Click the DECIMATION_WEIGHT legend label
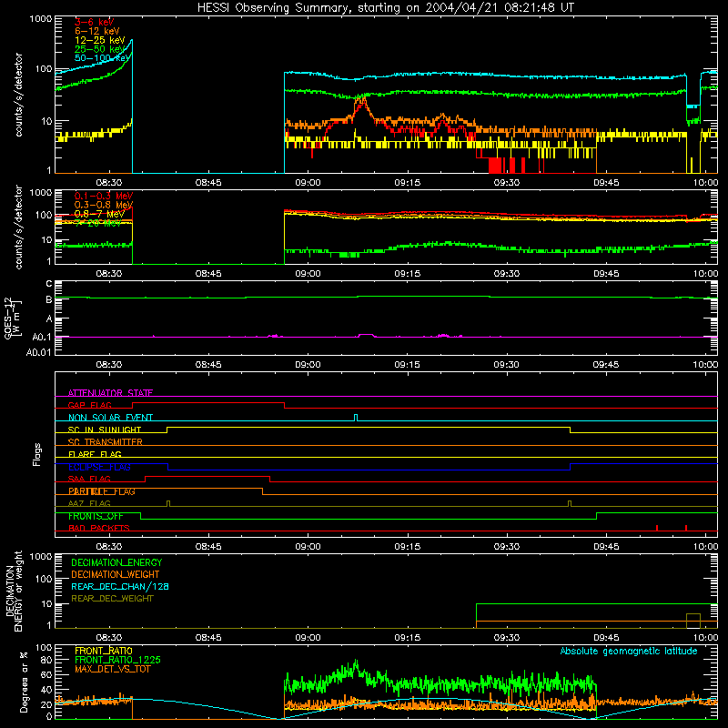 (116, 574)
